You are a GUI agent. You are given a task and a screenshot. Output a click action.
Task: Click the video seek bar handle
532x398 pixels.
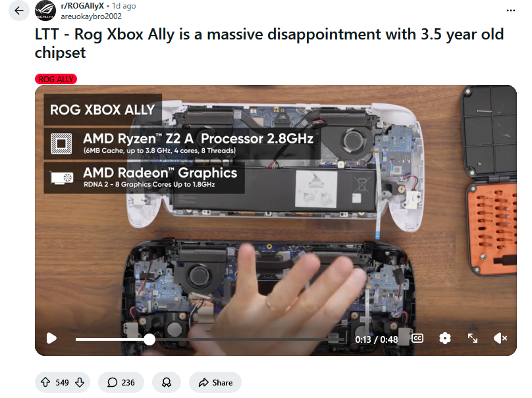click(x=149, y=339)
